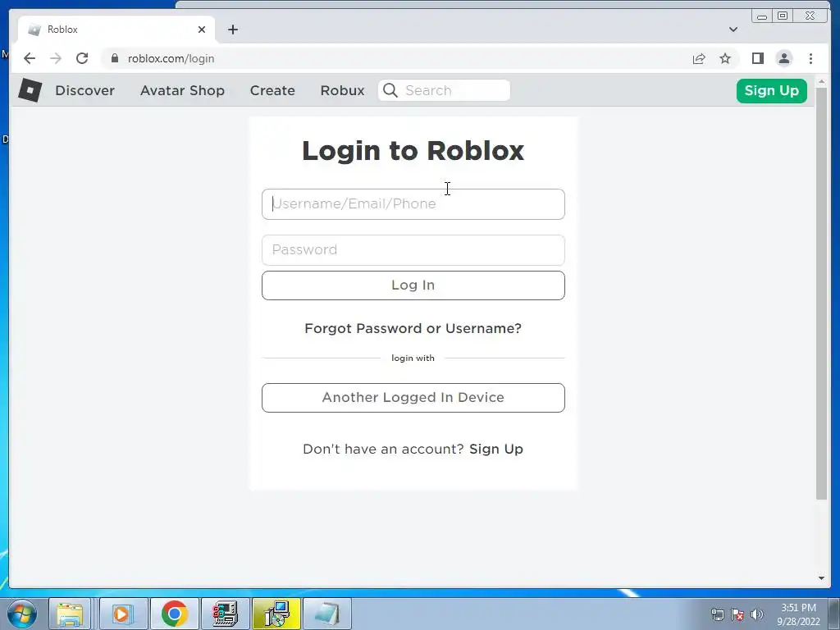The height and width of the screenshot is (630, 840).
Task: Click the padlock site info icon
Action: tap(115, 58)
